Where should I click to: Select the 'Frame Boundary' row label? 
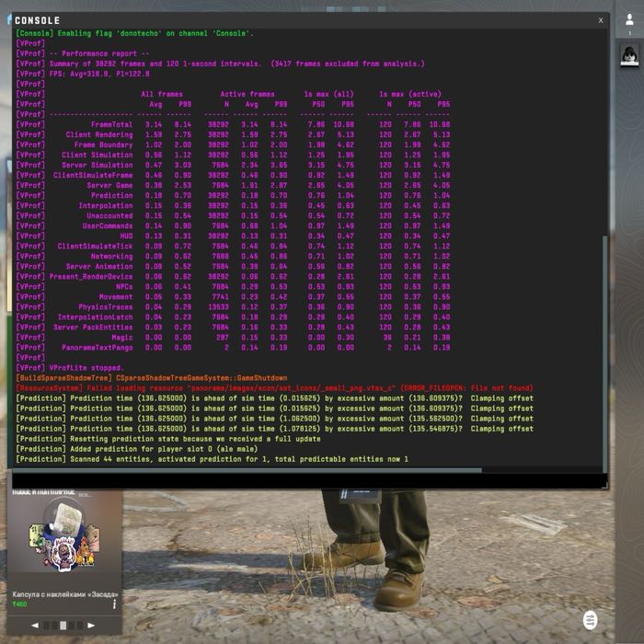(103, 144)
